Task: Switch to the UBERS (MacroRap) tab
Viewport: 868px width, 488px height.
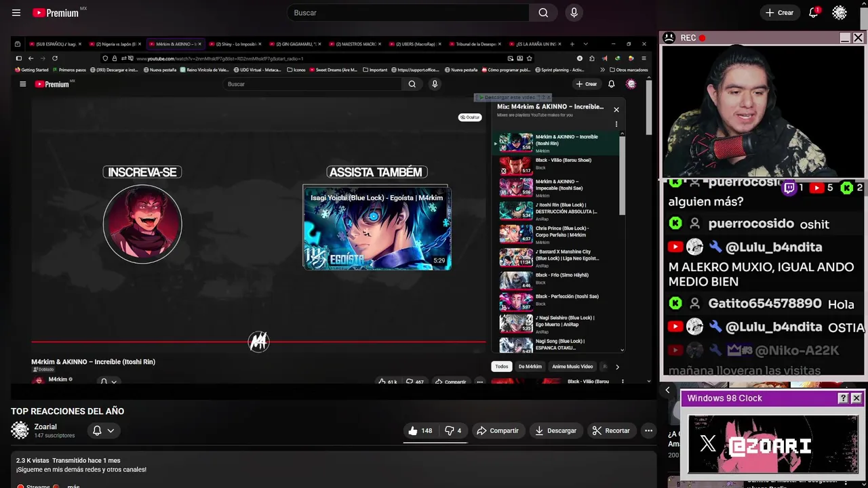Action: point(416,44)
